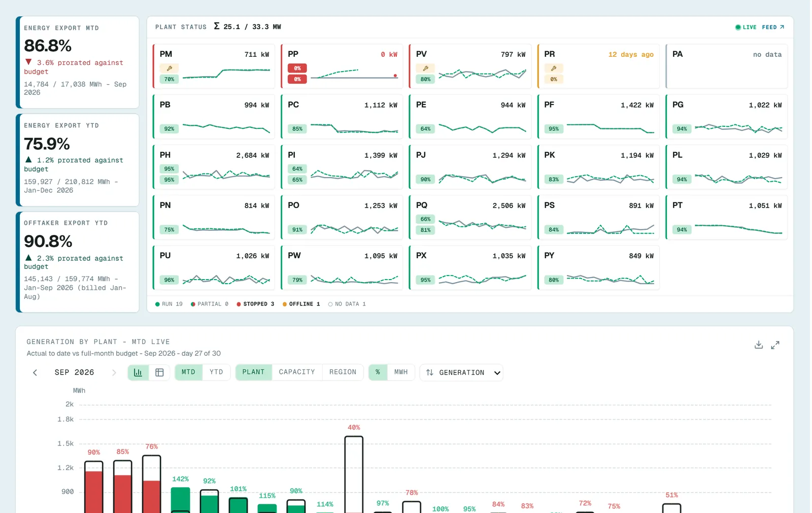Switch to table view icon
Image resolution: width=812 pixels, height=513 pixels.
click(159, 372)
